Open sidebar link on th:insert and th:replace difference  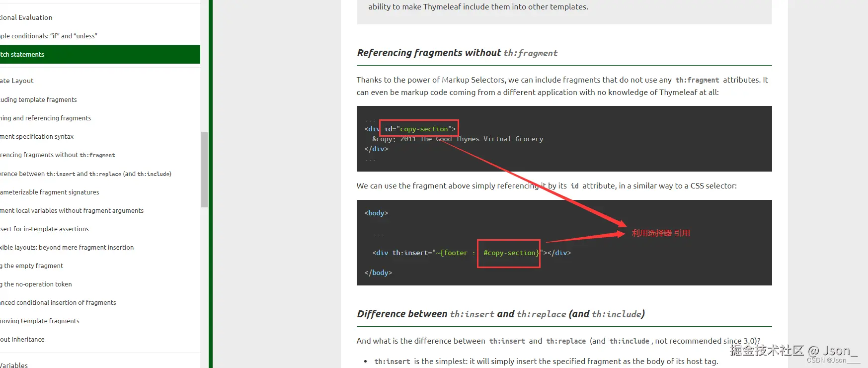[x=85, y=174]
